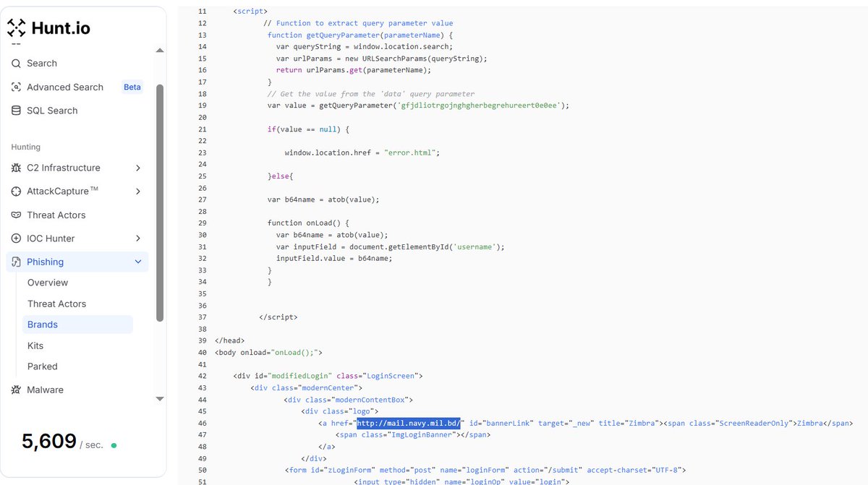Click the sidebar scroll up arrow
Screen dimensions: 868x485
[160, 51]
